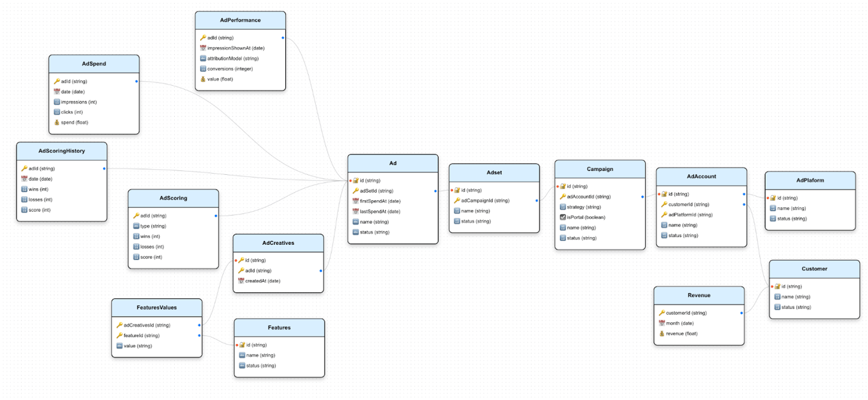The width and height of the screenshot is (868, 400).
Task: Select the Campaign table header
Action: [x=600, y=169]
